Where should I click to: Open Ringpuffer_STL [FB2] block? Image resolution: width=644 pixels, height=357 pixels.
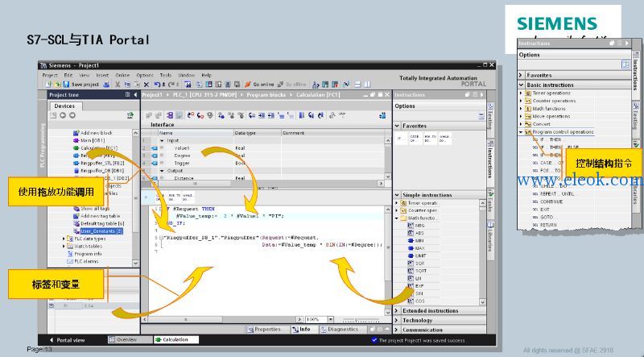point(98,164)
